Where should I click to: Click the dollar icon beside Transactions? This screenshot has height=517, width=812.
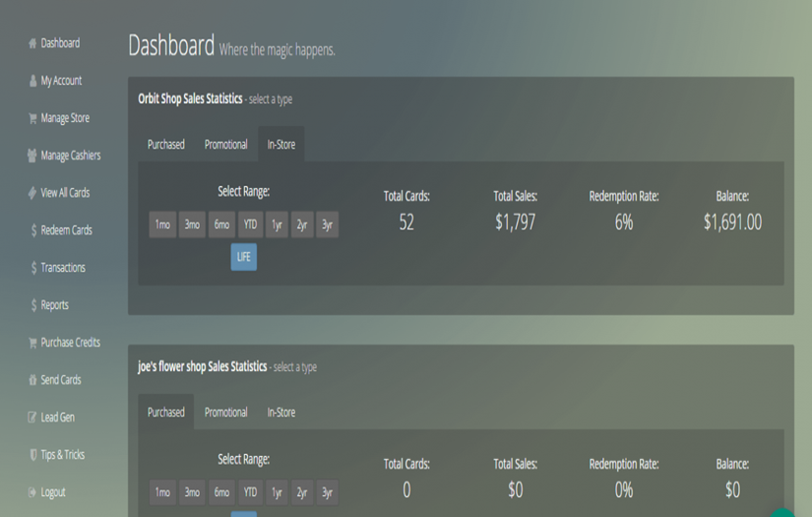(33, 267)
